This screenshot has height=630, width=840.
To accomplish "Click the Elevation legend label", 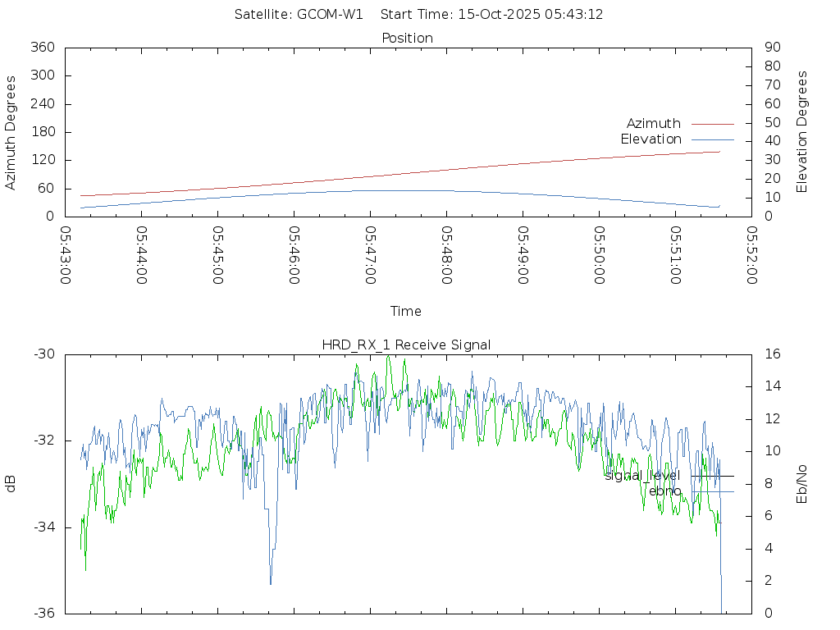I will tap(651, 139).
